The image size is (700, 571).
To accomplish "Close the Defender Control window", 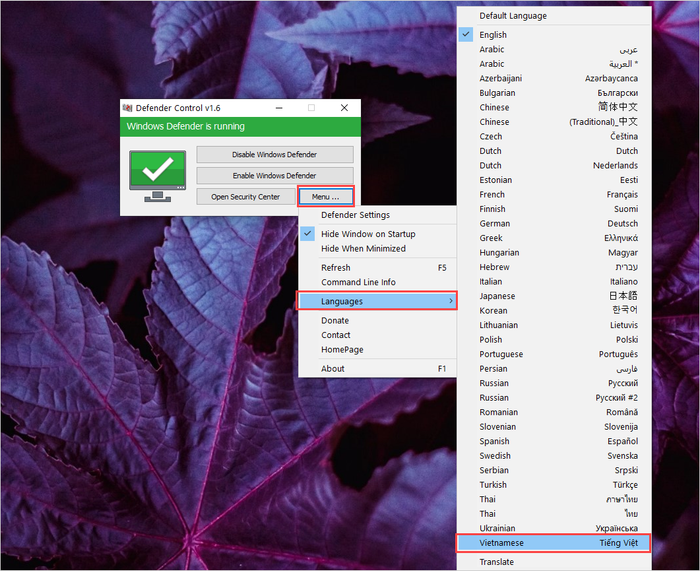I will [x=344, y=108].
